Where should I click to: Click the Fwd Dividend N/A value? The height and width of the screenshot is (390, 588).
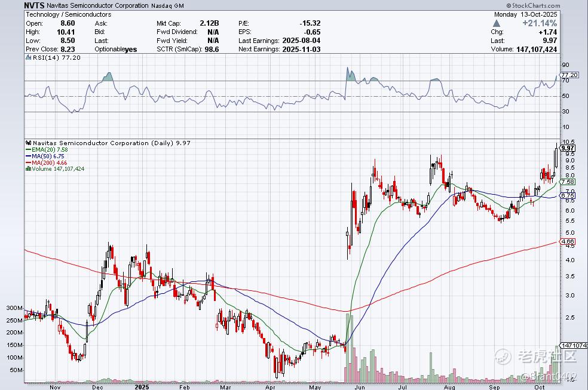coord(213,32)
